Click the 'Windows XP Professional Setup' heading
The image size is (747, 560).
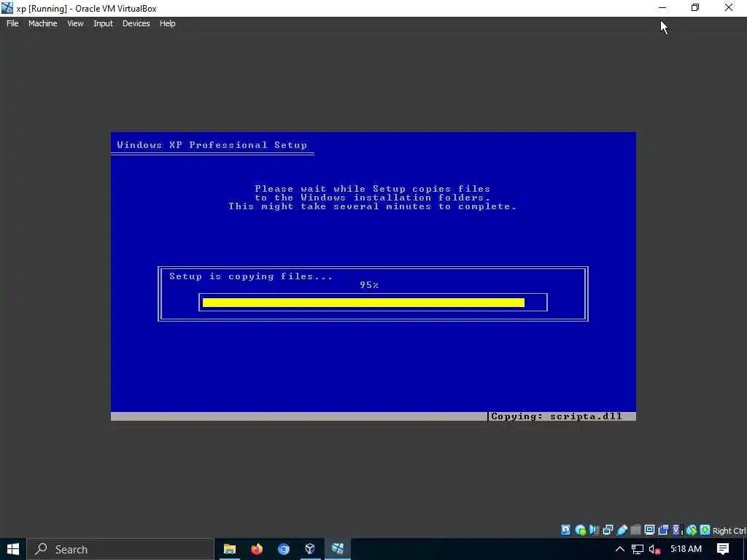pyautogui.click(x=212, y=145)
